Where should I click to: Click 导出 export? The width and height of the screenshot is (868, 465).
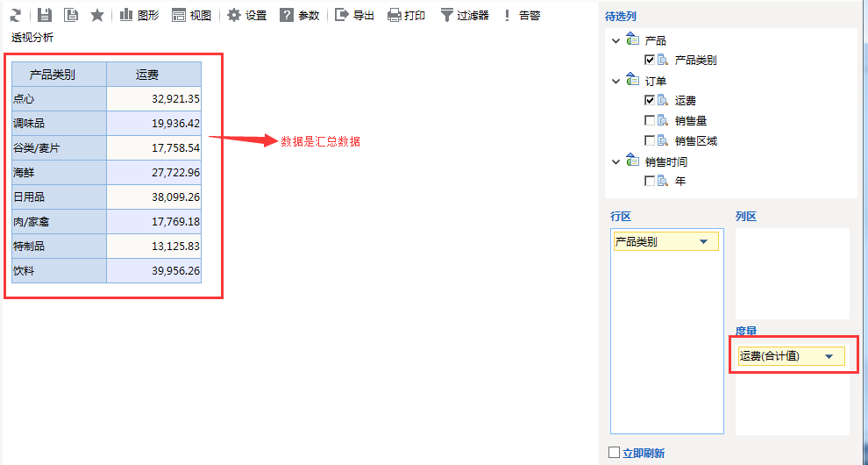click(x=355, y=15)
